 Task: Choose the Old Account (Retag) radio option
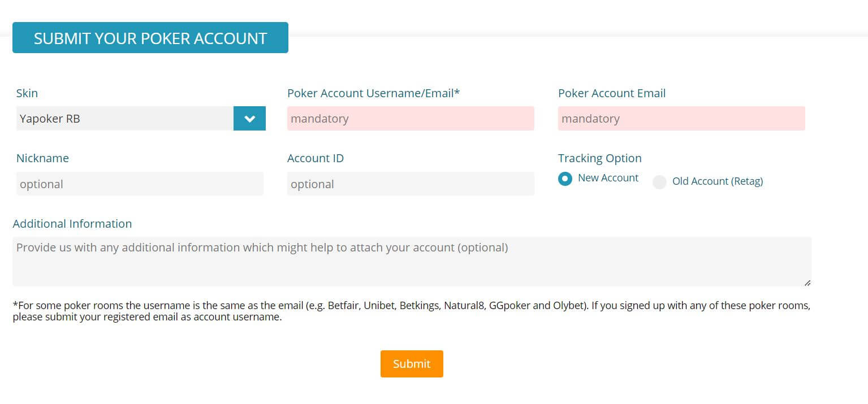pos(659,182)
